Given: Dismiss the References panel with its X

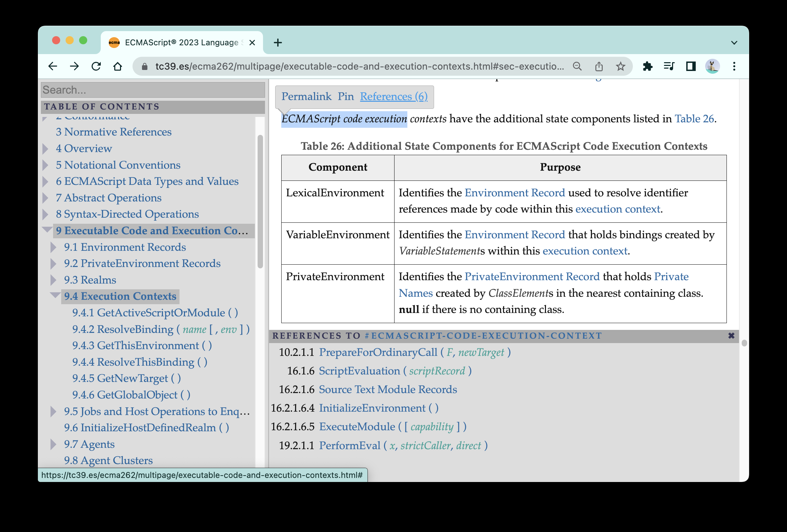Looking at the screenshot, I should tap(732, 336).
